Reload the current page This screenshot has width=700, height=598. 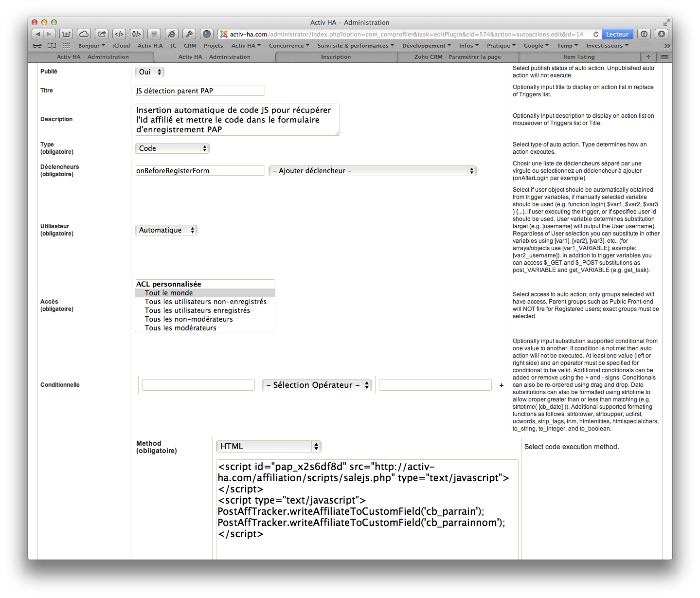tap(596, 34)
